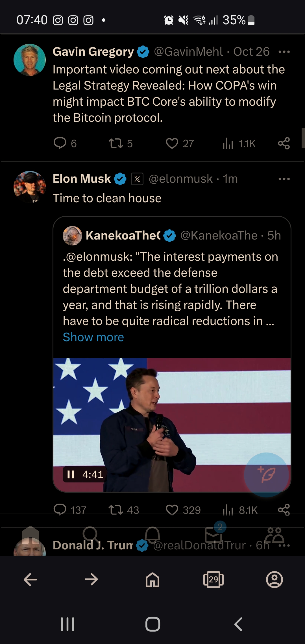Open view stats showing 8.1K
The height and width of the screenshot is (644, 305).
click(240, 510)
